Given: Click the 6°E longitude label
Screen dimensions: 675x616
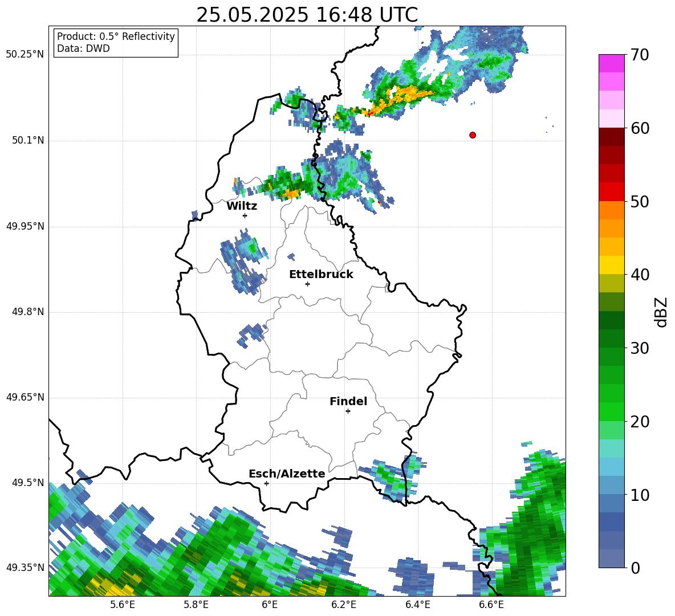Looking at the screenshot, I should (270, 605).
